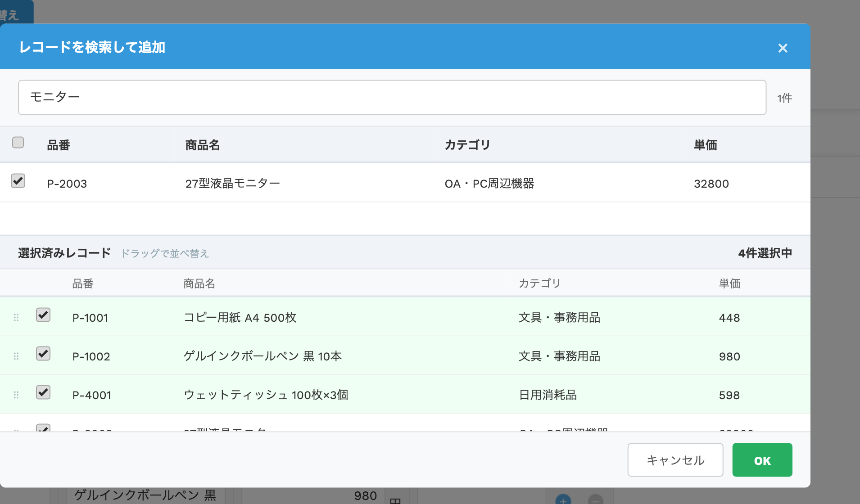860x504 pixels.
Task: Click the 1件 result count label
Action: [x=784, y=98]
